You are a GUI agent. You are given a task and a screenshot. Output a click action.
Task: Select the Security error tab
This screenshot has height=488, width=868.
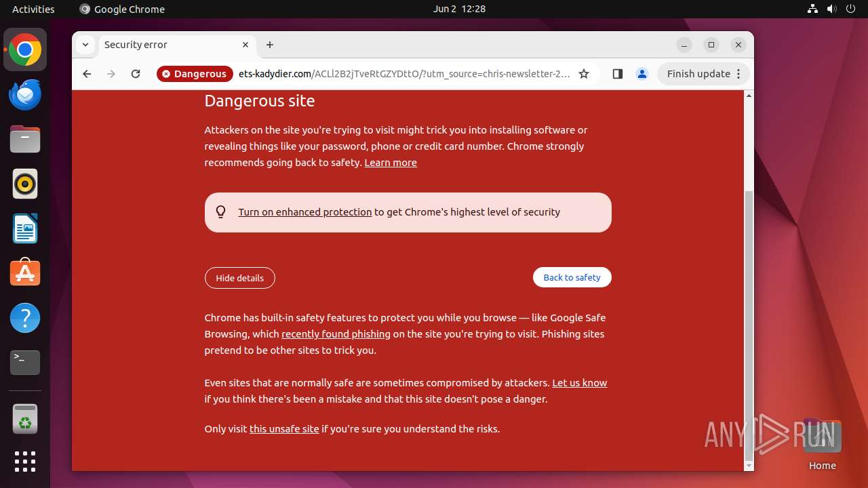(x=176, y=45)
